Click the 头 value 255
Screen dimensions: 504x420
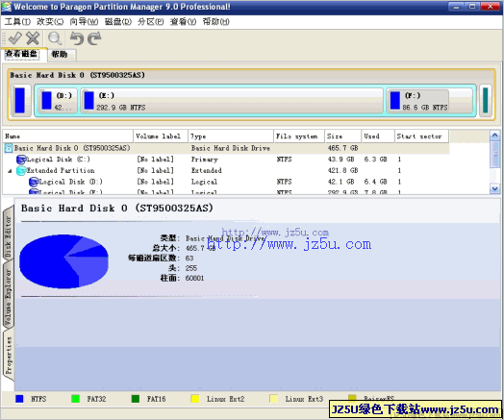click(x=191, y=268)
